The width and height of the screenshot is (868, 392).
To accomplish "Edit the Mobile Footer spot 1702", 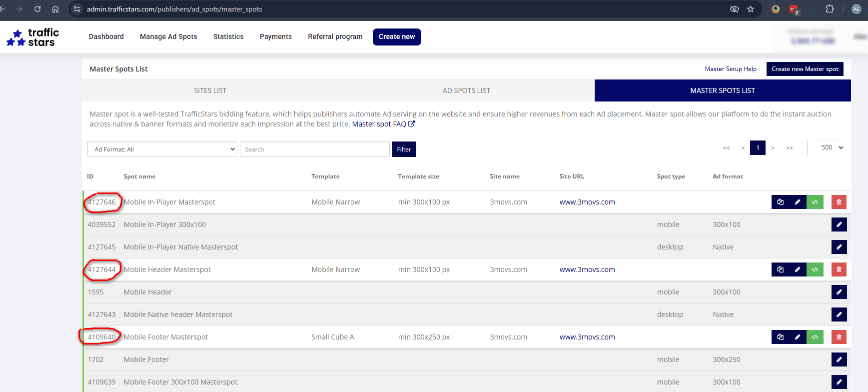I will [x=839, y=359].
